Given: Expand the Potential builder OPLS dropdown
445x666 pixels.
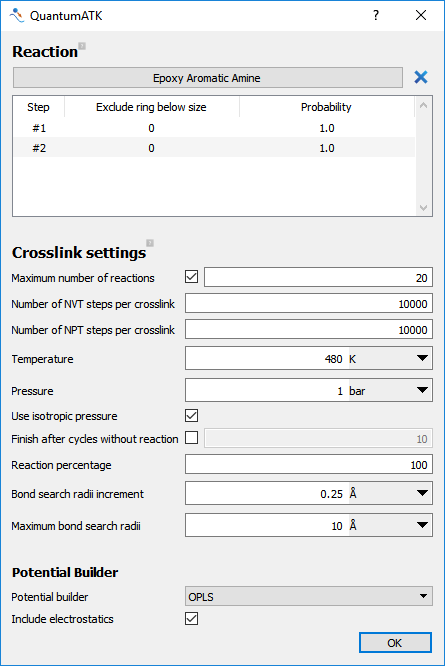Looking at the screenshot, I should (309, 596).
